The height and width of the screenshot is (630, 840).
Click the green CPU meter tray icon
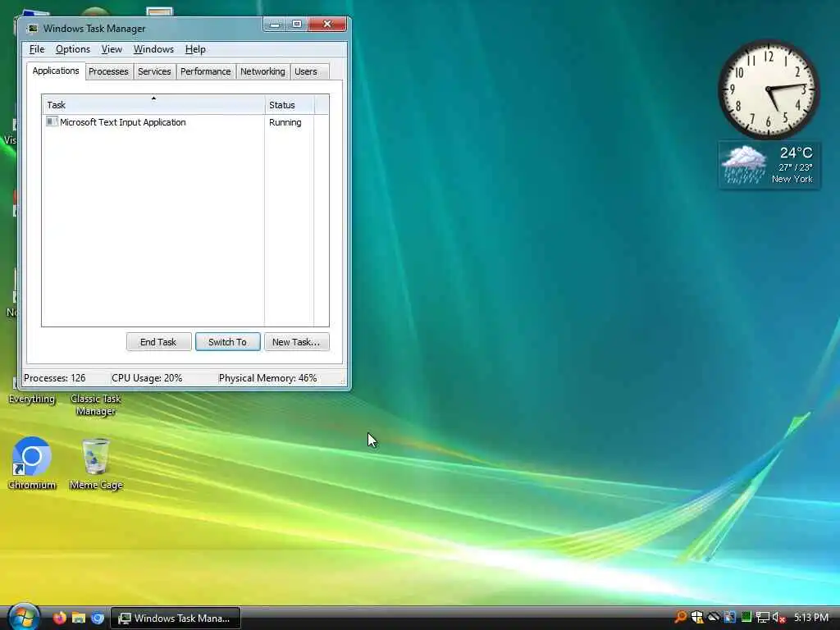(x=746, y=617)
